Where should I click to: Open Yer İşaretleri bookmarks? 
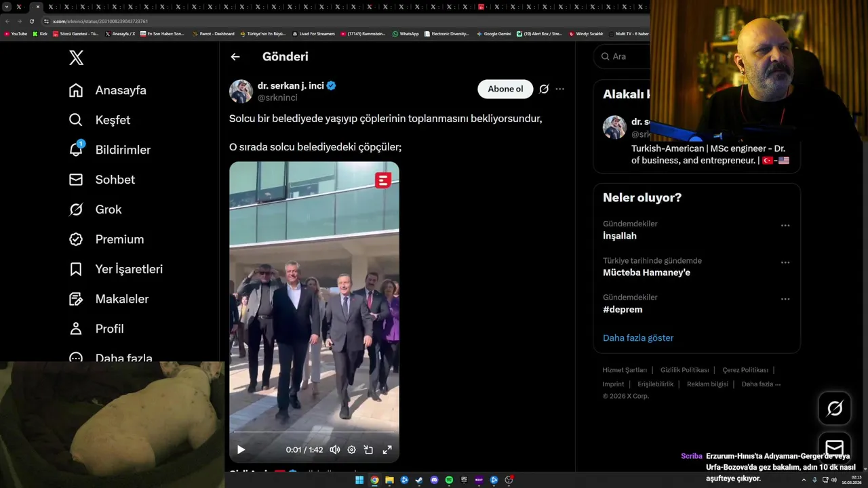tap(116, 269)
